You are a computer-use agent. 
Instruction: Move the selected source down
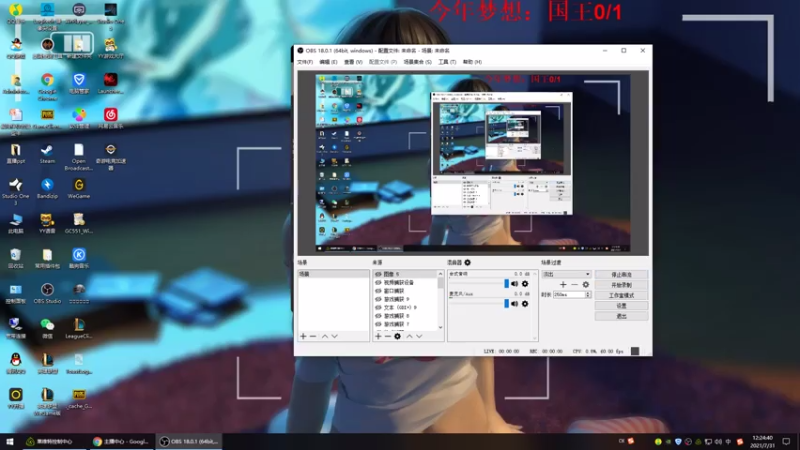419,336
